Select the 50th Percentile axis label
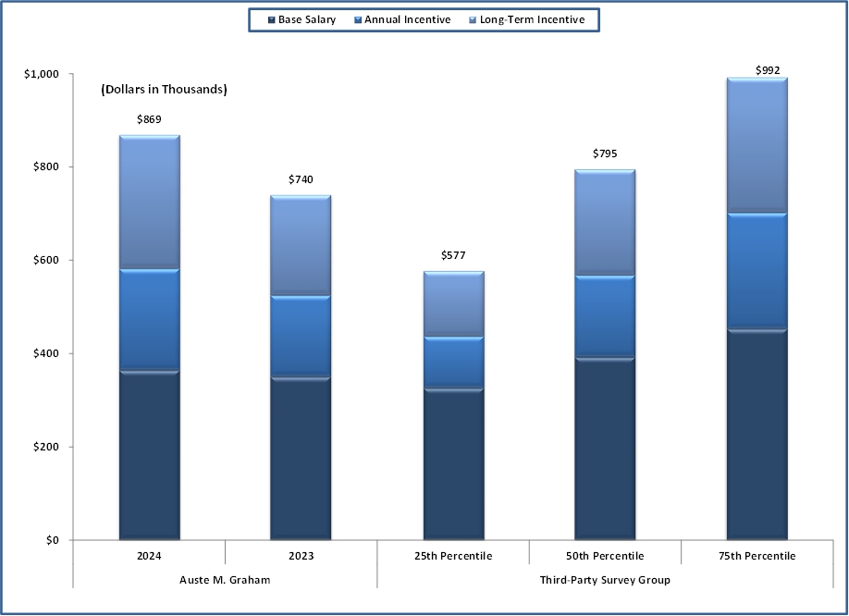Image resolution: width=849 pixels, height=616 pixels. [605, 556]
